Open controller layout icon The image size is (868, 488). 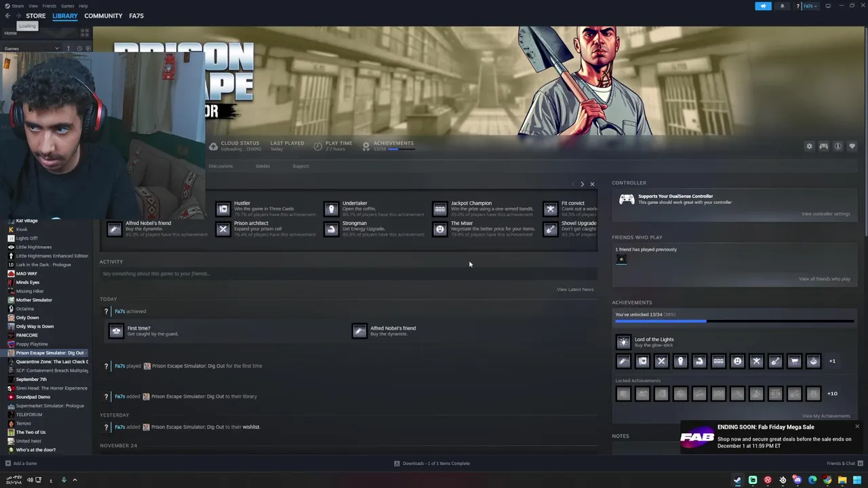823,146
